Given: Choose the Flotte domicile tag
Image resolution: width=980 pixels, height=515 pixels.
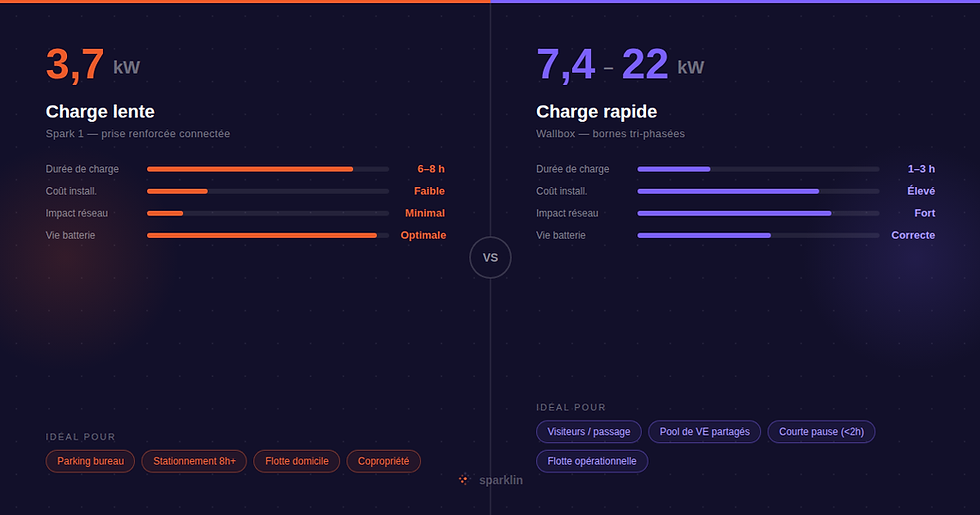Looking at the screenshot, I should pyautogui.click(x=297, y=461).
